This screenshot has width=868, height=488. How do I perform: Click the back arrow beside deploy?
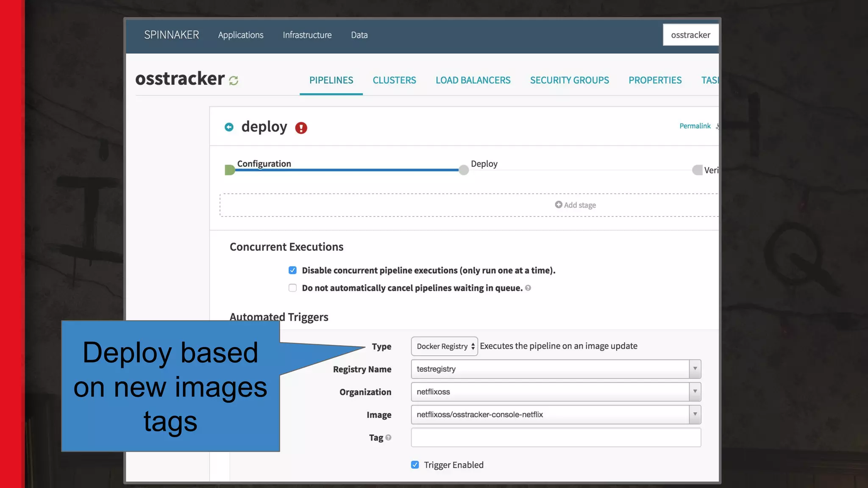tap(229, 127)
